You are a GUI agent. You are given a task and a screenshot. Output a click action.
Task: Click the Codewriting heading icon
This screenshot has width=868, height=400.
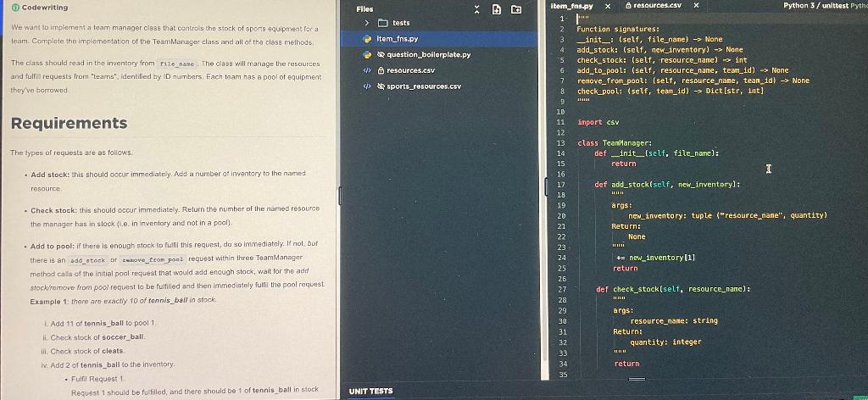coord(15,8)
